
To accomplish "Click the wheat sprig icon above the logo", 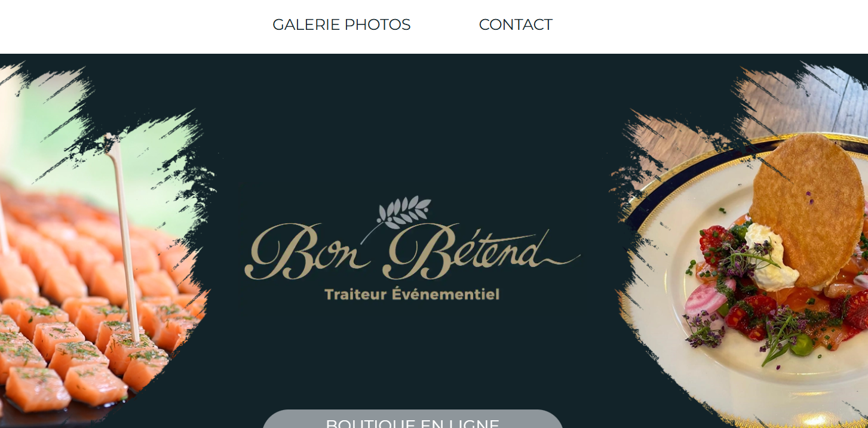I will pyautogui.click(x=404, y=213).
